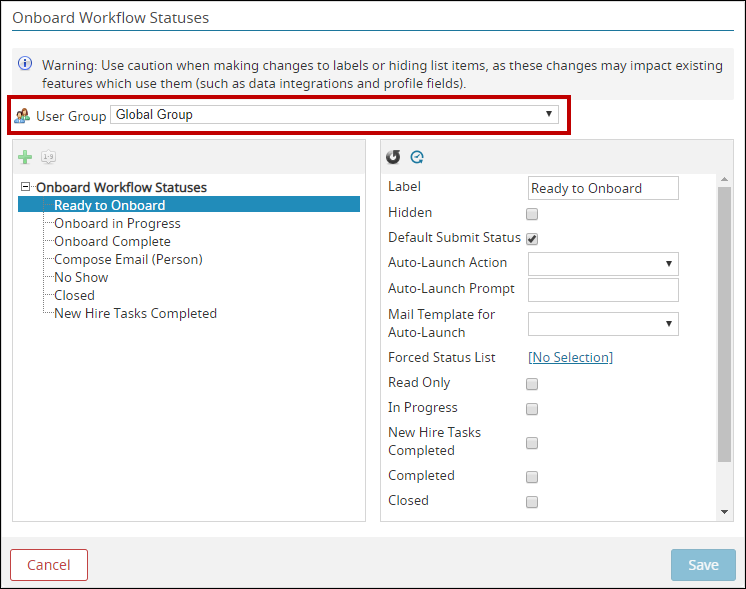Click the Auto-Launch Prompt input field
The height and width of the screenshot is (589, 746).
(603, 290)
